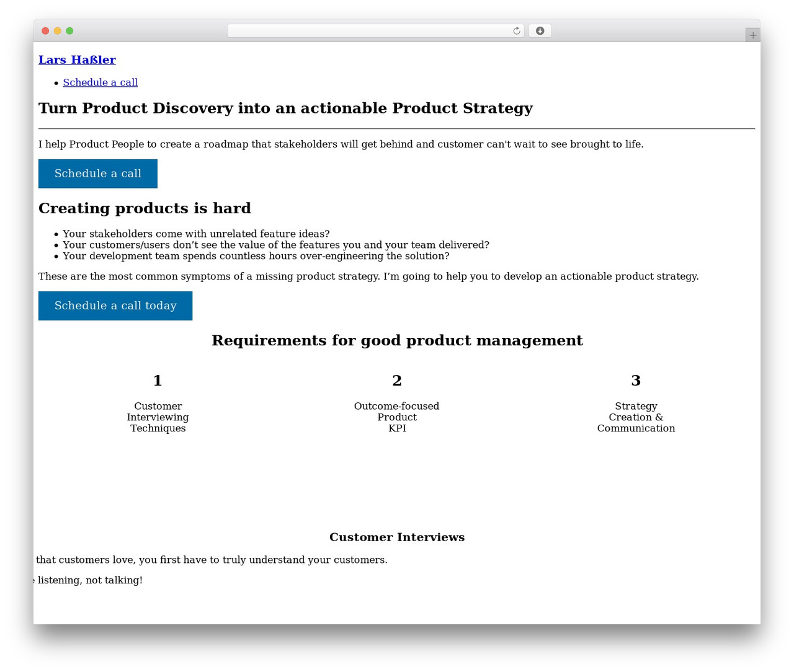Click the bullet about stakeholders' unrelated feature ideas

[196, 234]
